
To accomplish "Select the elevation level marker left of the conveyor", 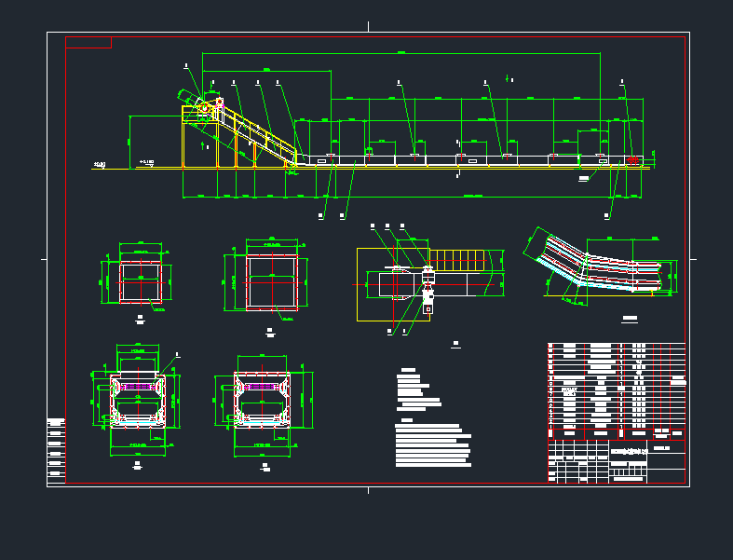I will [x=146, y=163].
